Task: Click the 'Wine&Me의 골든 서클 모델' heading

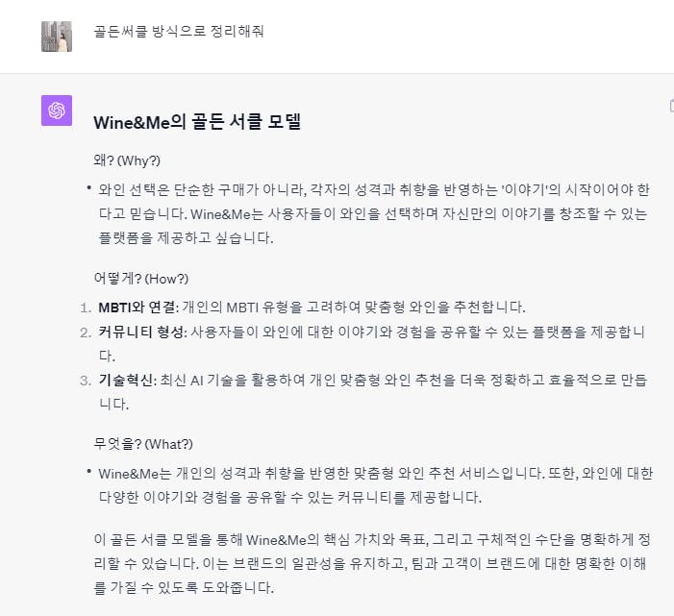Action: point(197,122)
